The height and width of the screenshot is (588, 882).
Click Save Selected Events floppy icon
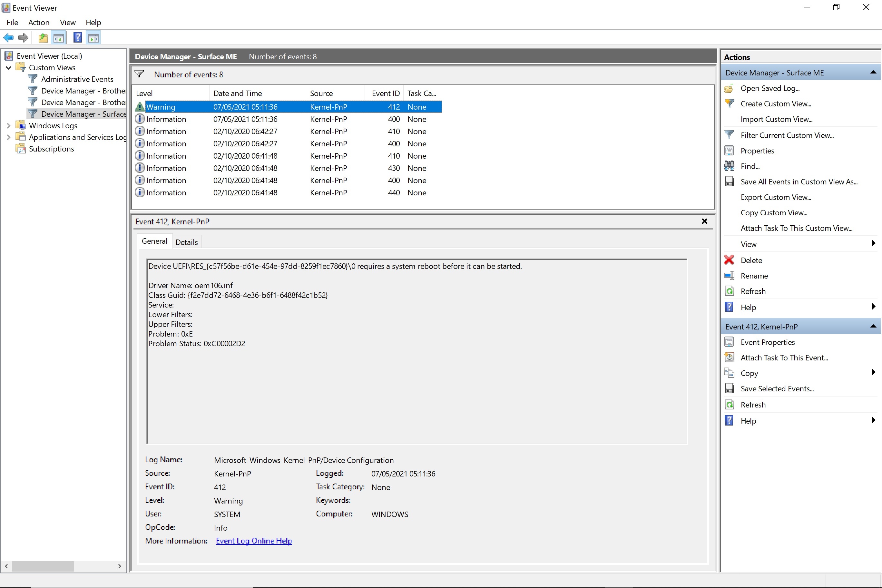tap(729, 388)
